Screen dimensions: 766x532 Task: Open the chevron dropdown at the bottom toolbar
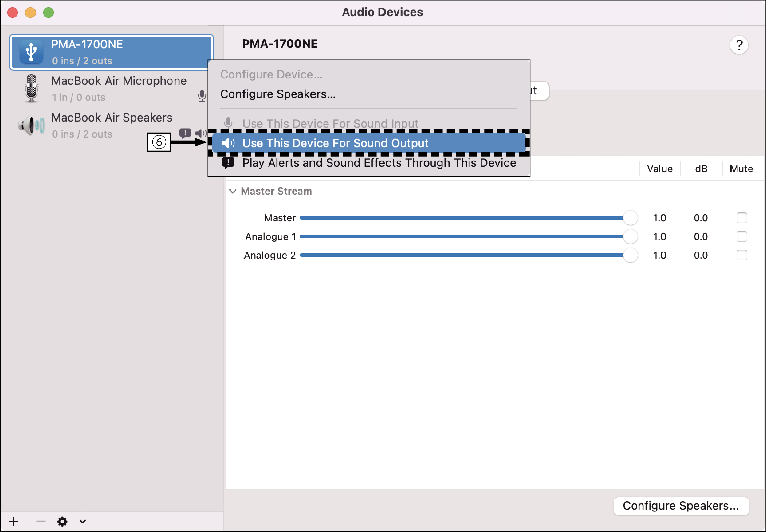(x=82, y=521)
